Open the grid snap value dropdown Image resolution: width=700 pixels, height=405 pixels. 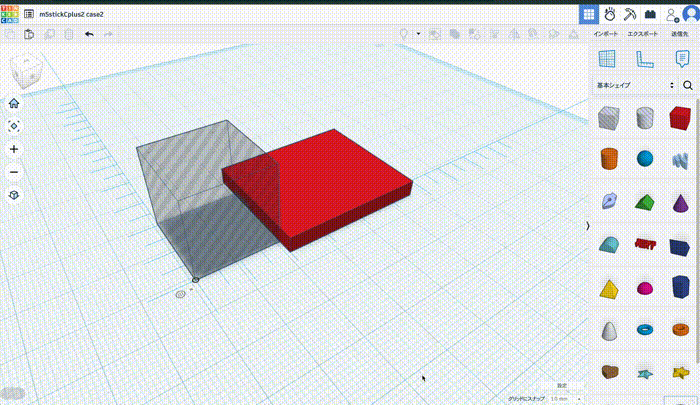(x=562, y=399)
